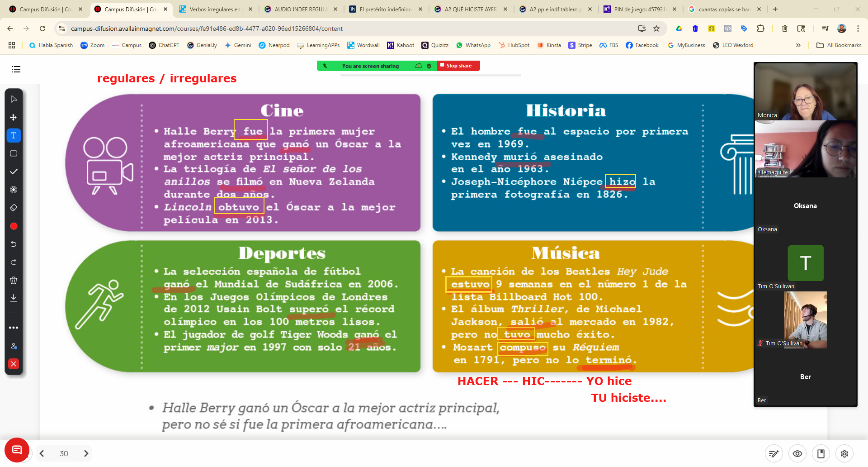This screenshot has width=868, height=467.
Task: Switch to A2 QUÉ HICISTE AYER tab
Action: point(470,9)
